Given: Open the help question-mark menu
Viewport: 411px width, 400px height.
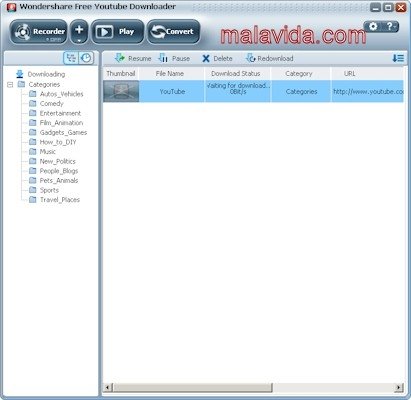Looking at the screenshot, I should (390, 26).
